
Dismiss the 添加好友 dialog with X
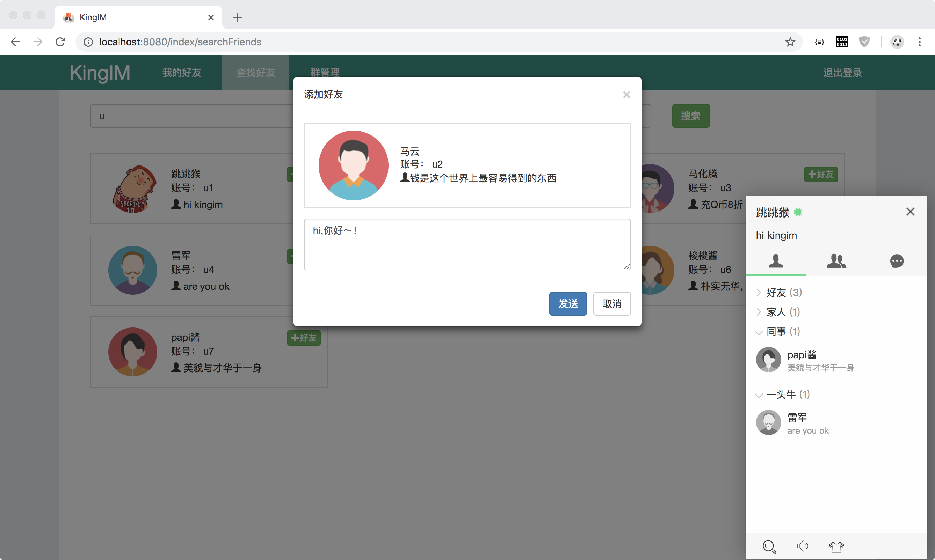click(x=626, y=95)
